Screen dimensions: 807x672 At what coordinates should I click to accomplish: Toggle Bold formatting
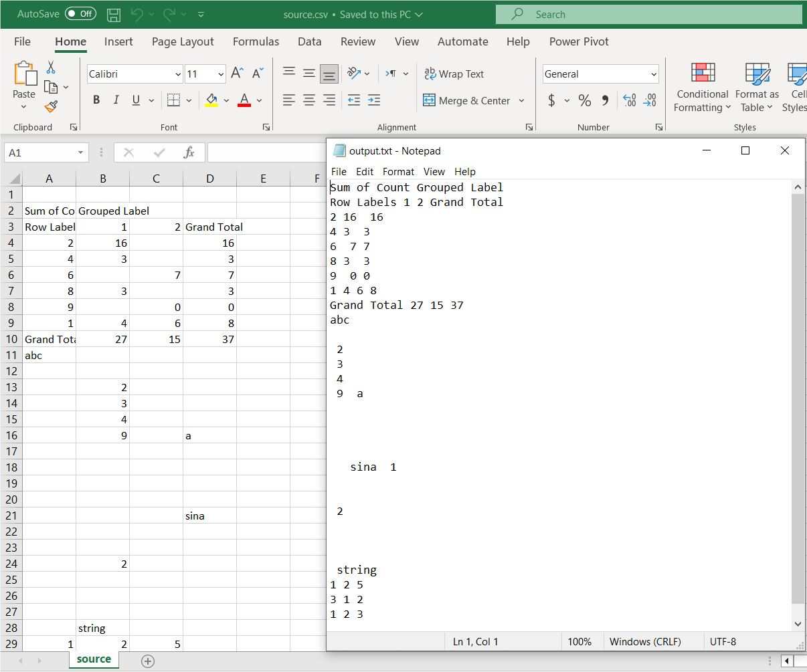pyautogui.click(x=96, y=100)
